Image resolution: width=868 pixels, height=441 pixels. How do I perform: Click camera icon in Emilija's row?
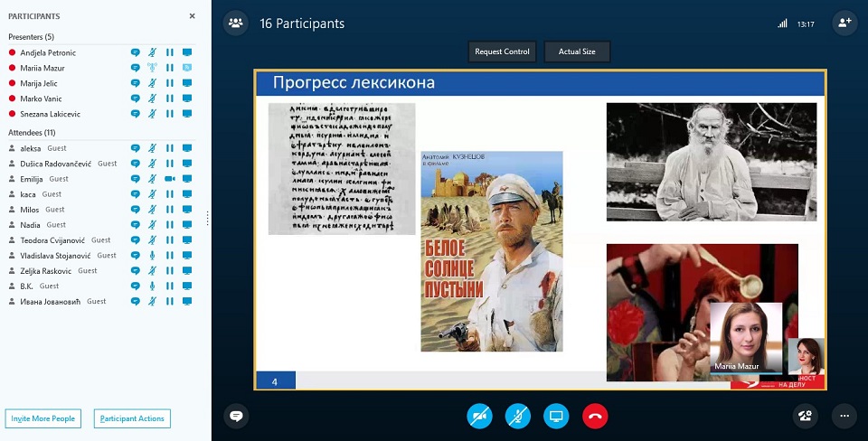(169, 179)
